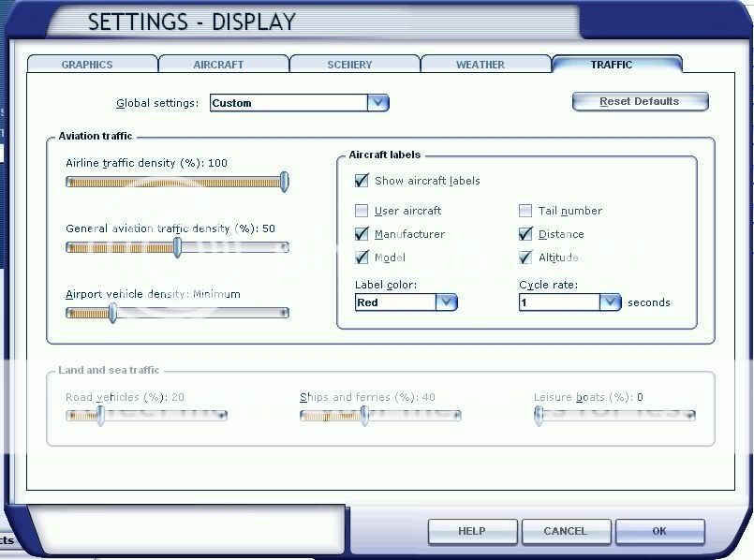The width and height of the screenshot is (754, 560).
Task: Toggle the Altitude checkbox
Action: 525,258
